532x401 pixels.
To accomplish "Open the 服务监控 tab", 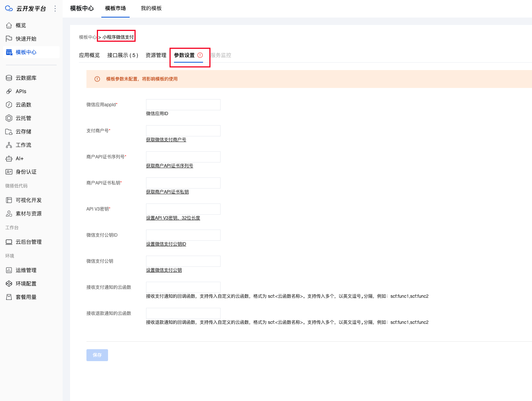I will tap(221, 55).
